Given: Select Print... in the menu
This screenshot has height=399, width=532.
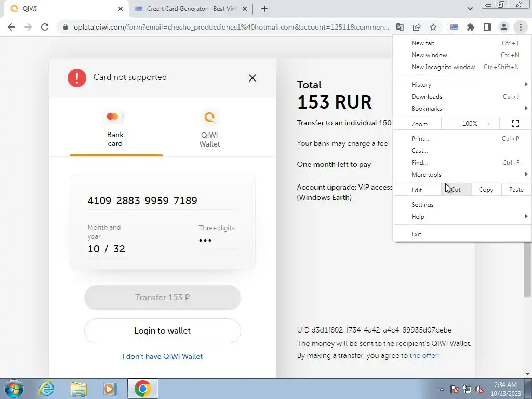Looking at the screenshot, I should pyautogui.click(x=462, y=138).
